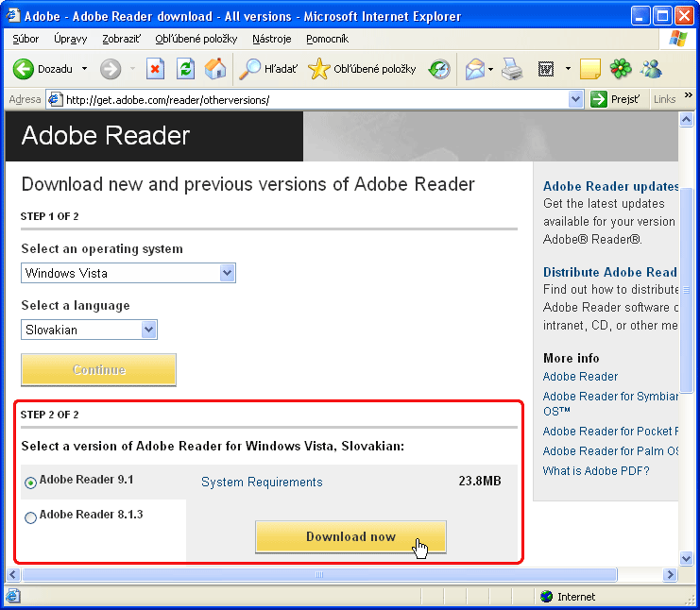Click the vertical scrollbar up arrow
The image size is (700, 610).
[x=686, y=119]
